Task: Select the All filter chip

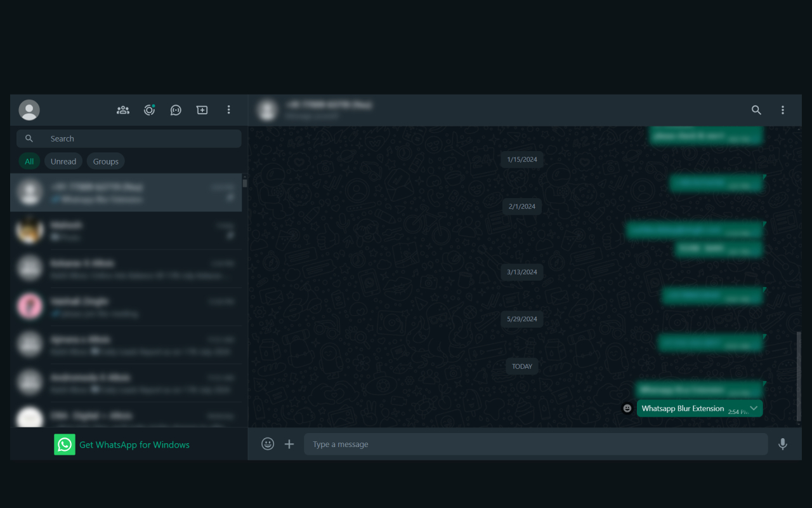Action: (x=29, y=161)
